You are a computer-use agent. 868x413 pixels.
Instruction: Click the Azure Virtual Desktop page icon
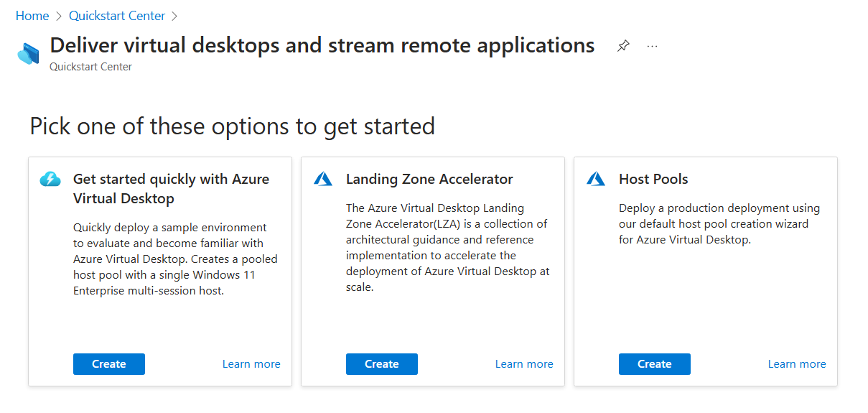click(28, 54)
